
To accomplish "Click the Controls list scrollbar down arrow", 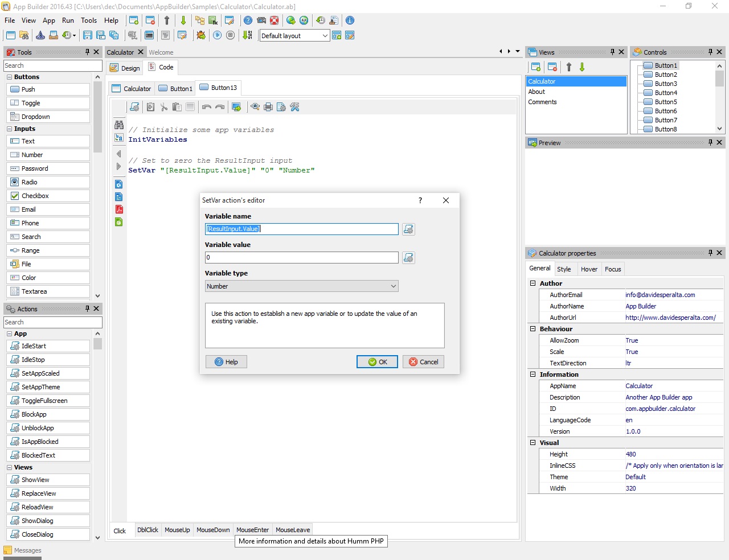I will pos(720,129).
